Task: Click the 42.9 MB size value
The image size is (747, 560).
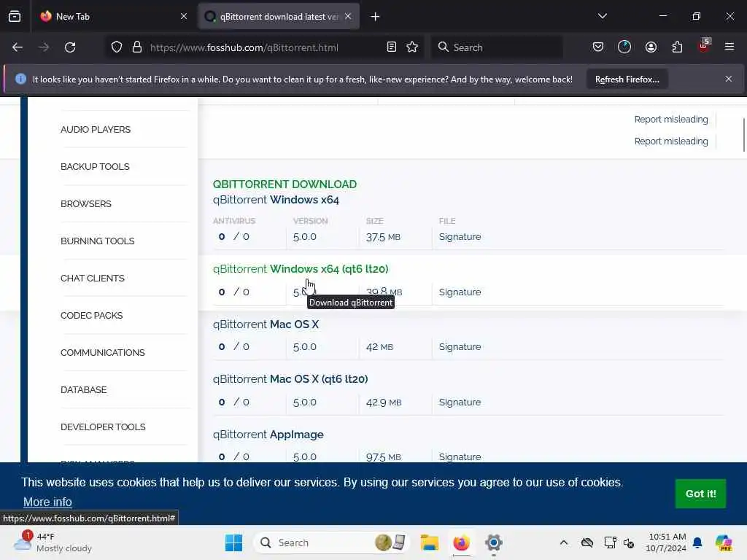Action: (384, 402)
